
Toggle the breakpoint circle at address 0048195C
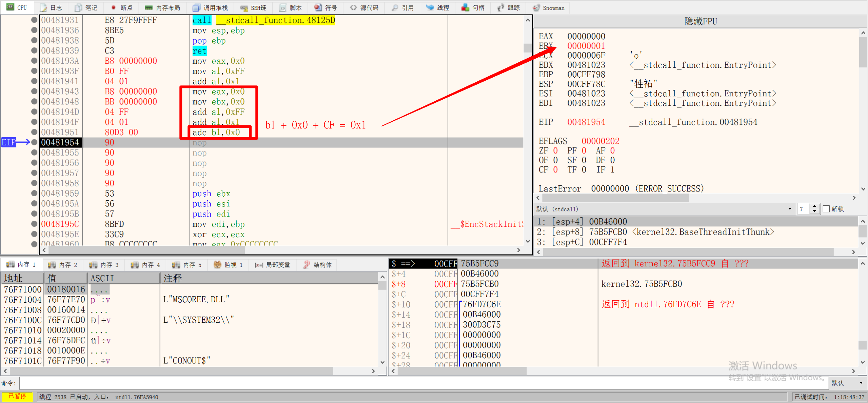(34, 224)
